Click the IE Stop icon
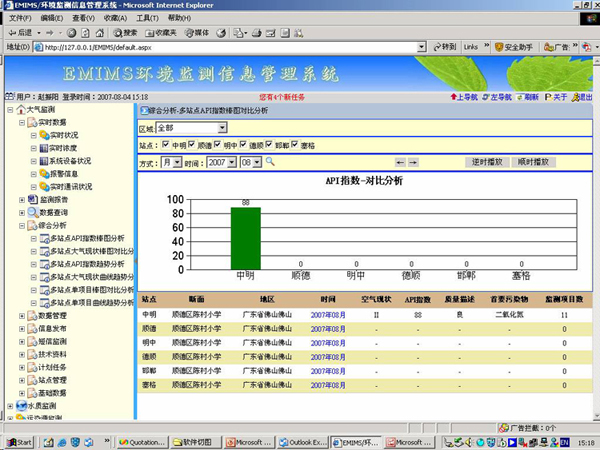 click(72, 33)
